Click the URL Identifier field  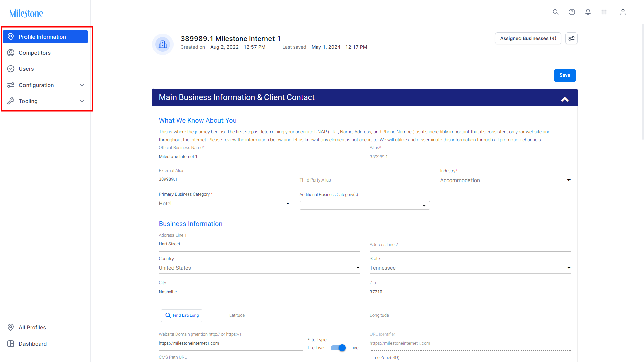point(470,344)
